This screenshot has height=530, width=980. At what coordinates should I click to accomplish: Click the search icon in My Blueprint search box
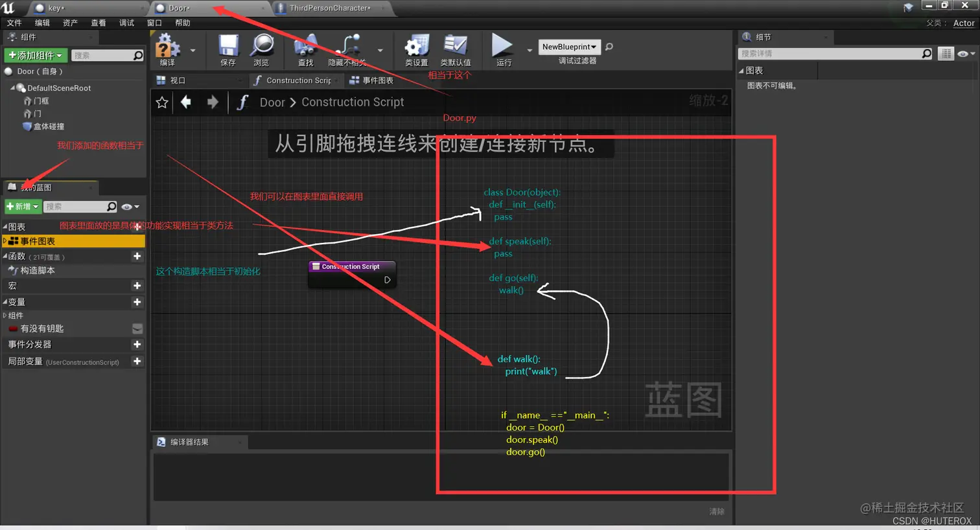pyautogui.click(x=111, y=207)
